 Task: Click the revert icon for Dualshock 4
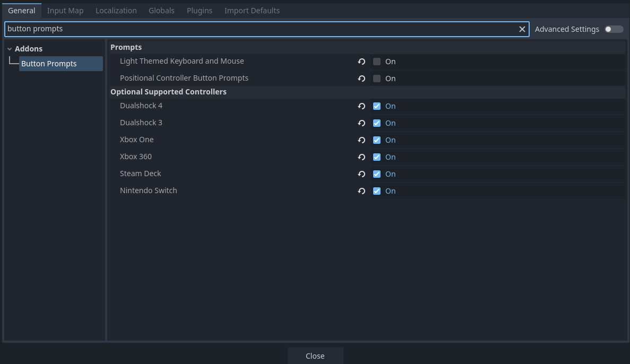pos(361,106)
